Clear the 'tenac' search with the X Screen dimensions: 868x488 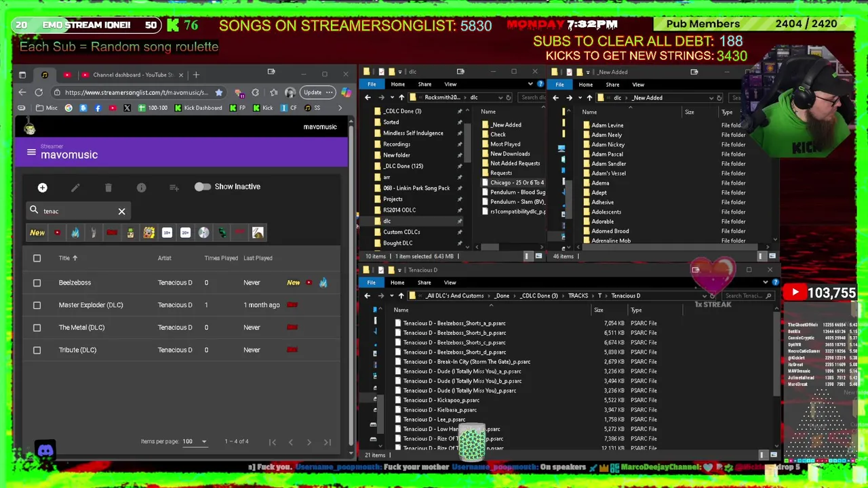121,211
